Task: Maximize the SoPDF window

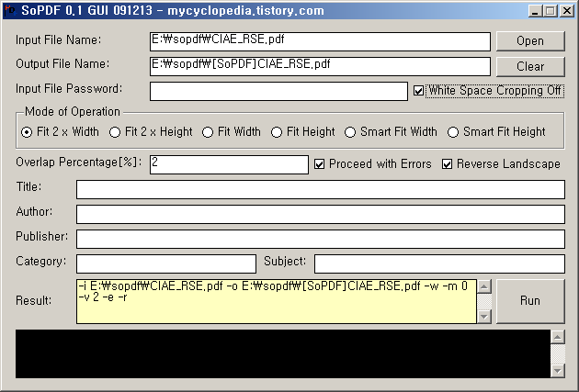Action: point(550,11)
